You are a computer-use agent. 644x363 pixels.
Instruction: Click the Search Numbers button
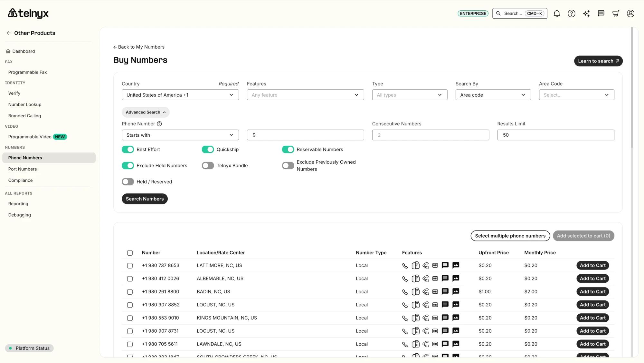(x=145, y=199)
